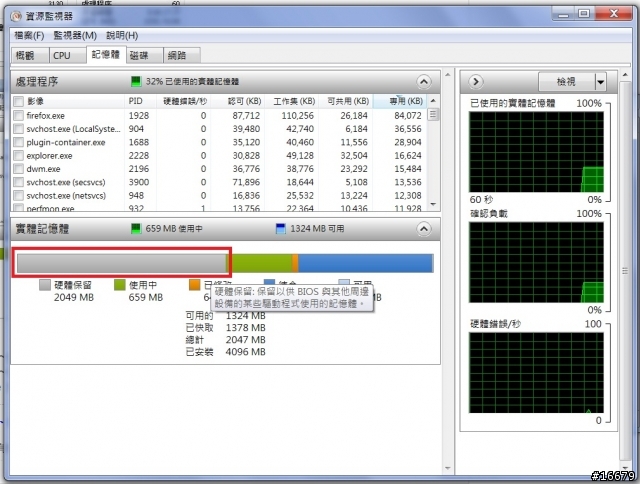Image resolution: width=640 pixels, height=484 pixels.
Task: Open the Help (H) menu
Action: (x=122, y=36)
